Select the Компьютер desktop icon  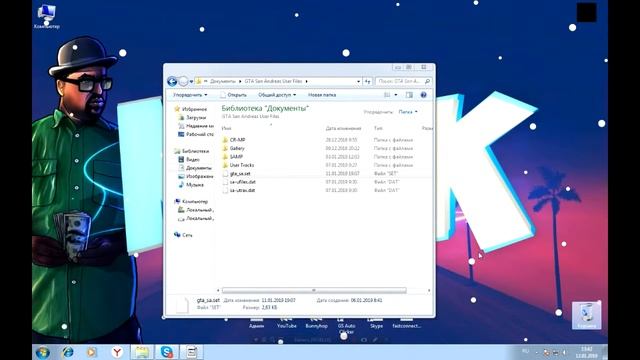pos(47,17)
